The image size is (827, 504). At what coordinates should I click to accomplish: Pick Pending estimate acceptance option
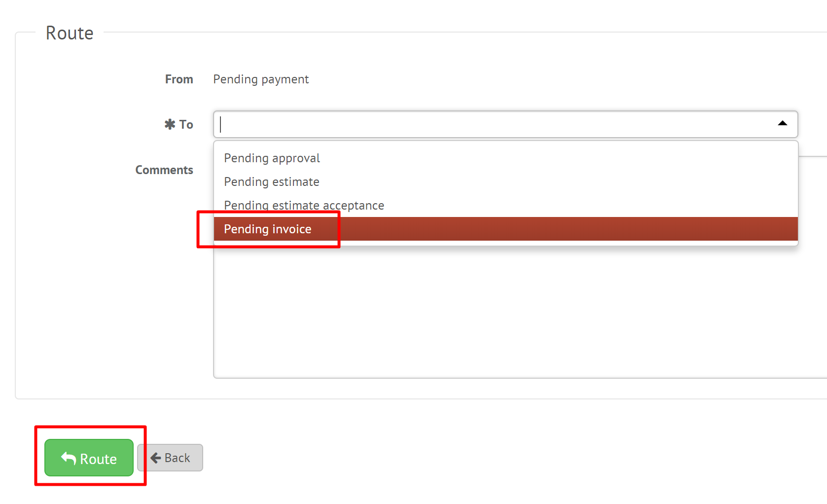505,205
